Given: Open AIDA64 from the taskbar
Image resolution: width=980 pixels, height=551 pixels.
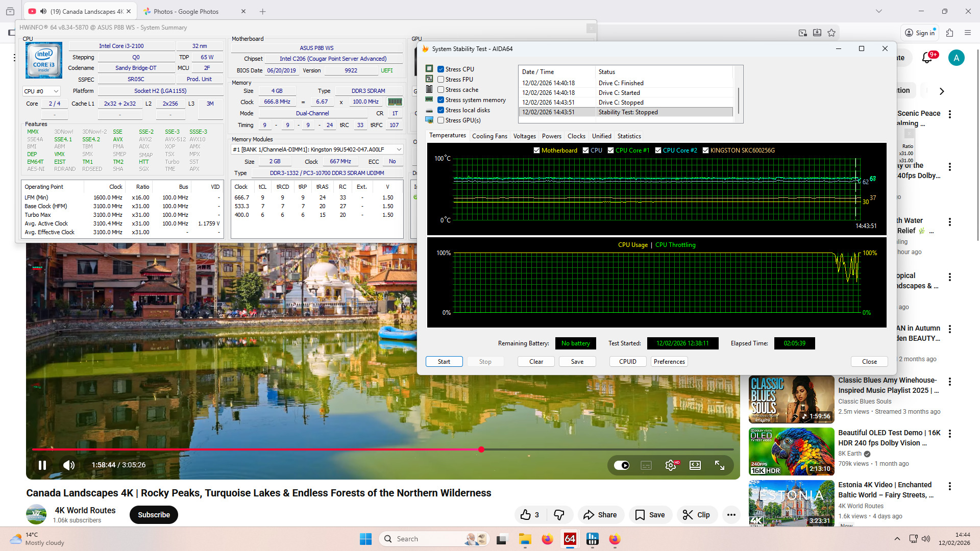Looking at the screenshot, I should pos(570,539).
